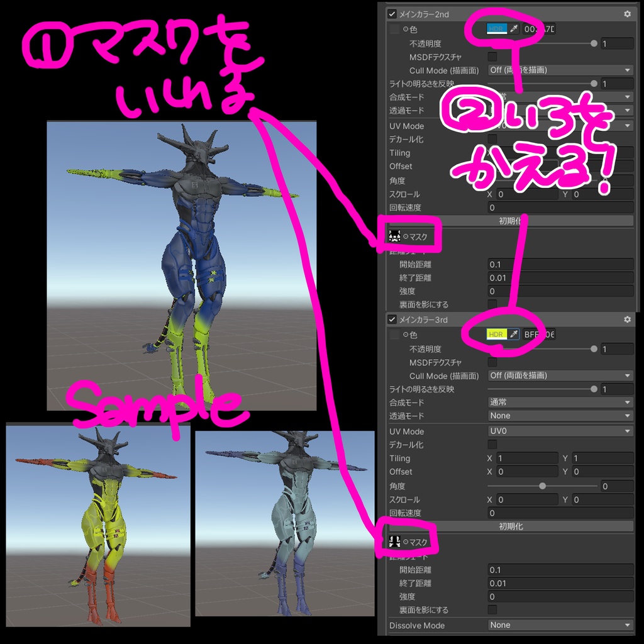Click hex color field BFF in メインカラー3rd
Screen dimensions: 644x644
coord(539,335)
